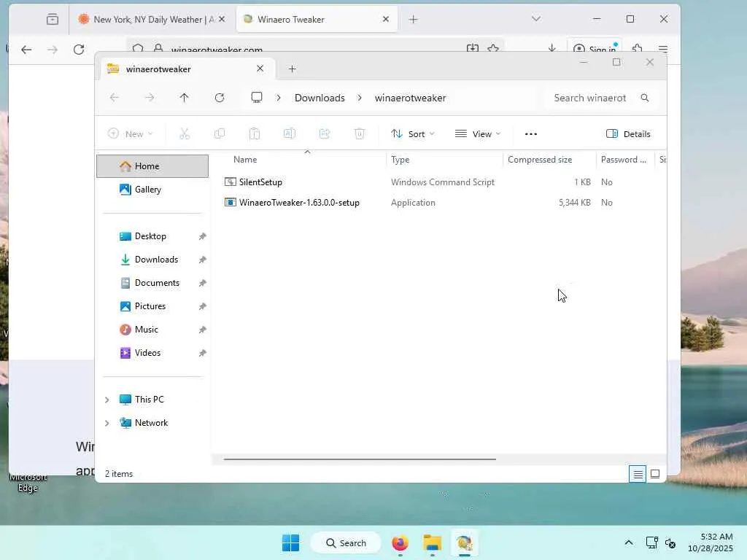Viewport: 747px width, 560px height.
Task: Open Firefox list all tabs chevron
Action: coord(536,19)
